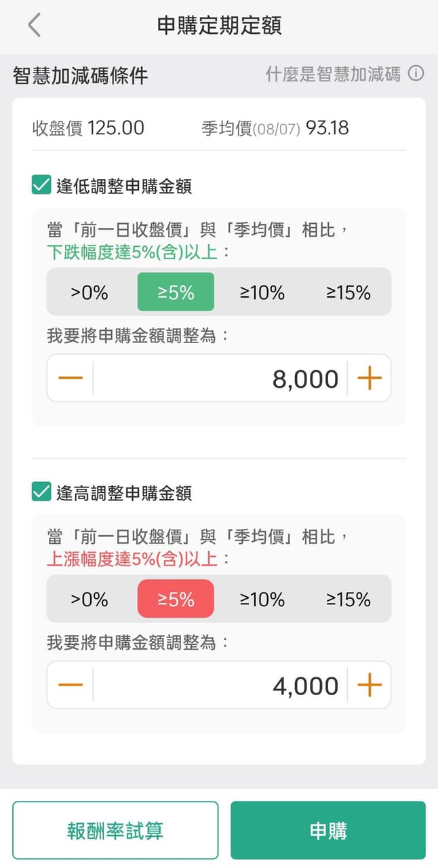The height and width of the screenshot is (868, 438).
Task: Tap plus to increase the 4,000 amount
Action: pyautogui.click(x=370, y=685)
